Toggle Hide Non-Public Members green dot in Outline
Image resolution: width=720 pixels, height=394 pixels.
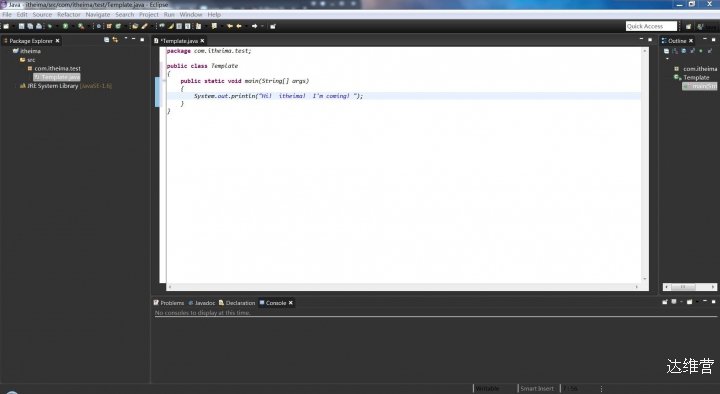click(x=701, y=51)
